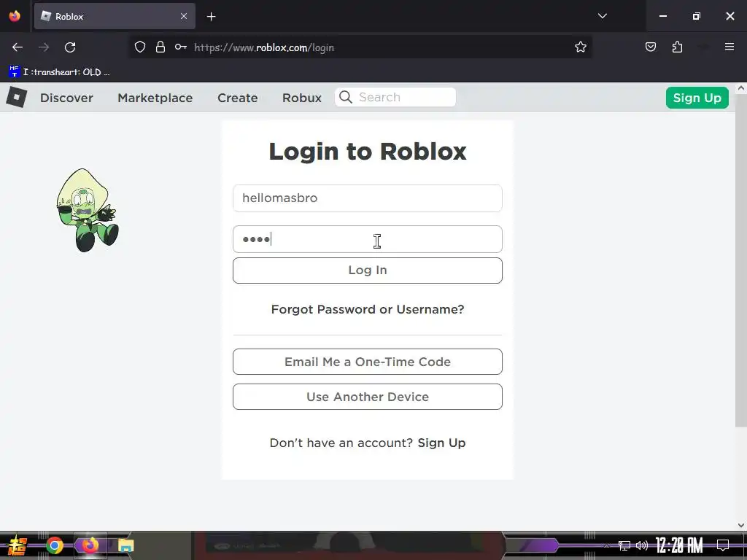
Task: Go back with the browser back arrow
Action: (18, 47)
